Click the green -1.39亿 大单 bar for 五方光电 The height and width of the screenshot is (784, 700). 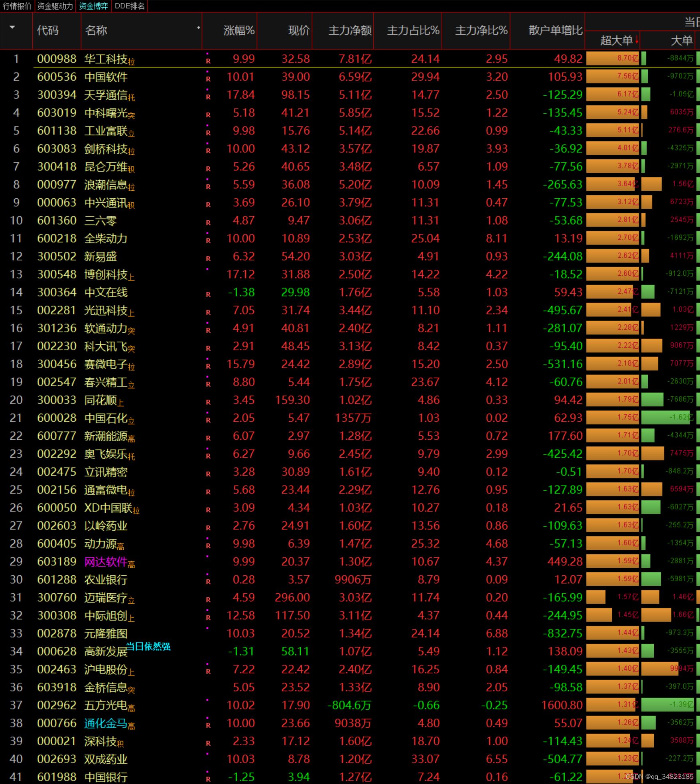coord(668,705)
